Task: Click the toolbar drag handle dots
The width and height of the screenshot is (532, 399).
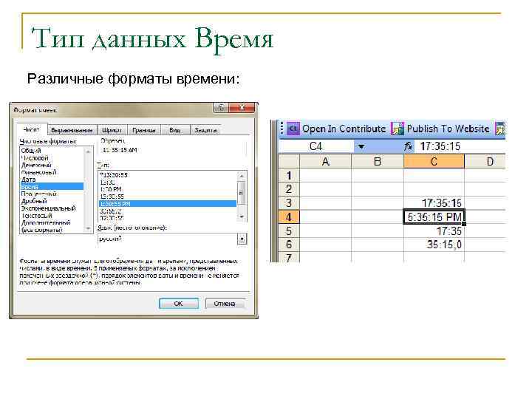Action: (282, 129)
